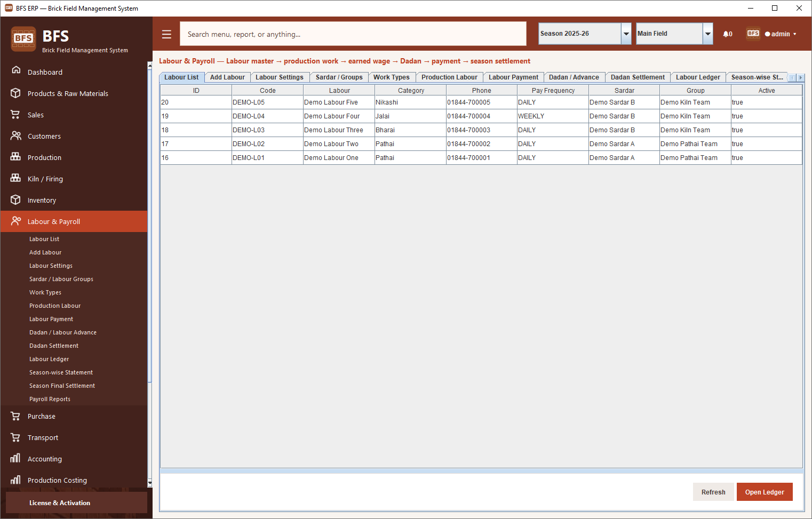Open Production module in sidebar
812x519 pixels.
(x=74, y=157)
